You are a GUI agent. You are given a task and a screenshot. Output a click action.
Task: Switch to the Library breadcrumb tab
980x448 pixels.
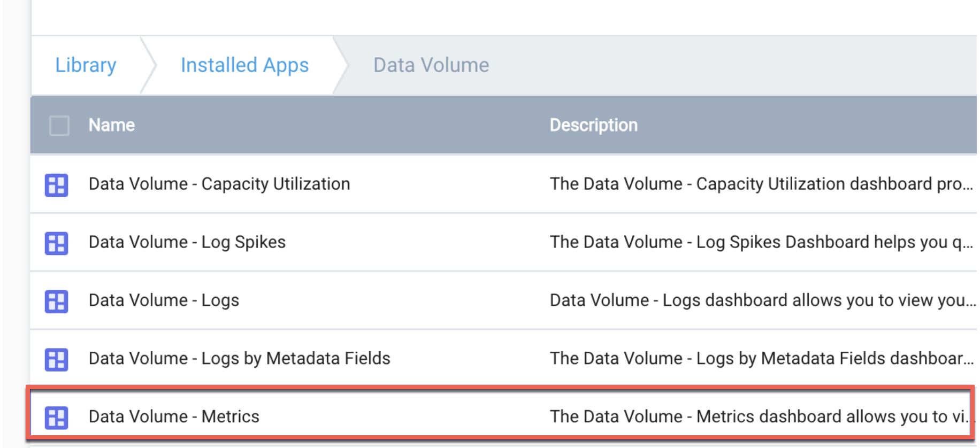coord(86,65)
